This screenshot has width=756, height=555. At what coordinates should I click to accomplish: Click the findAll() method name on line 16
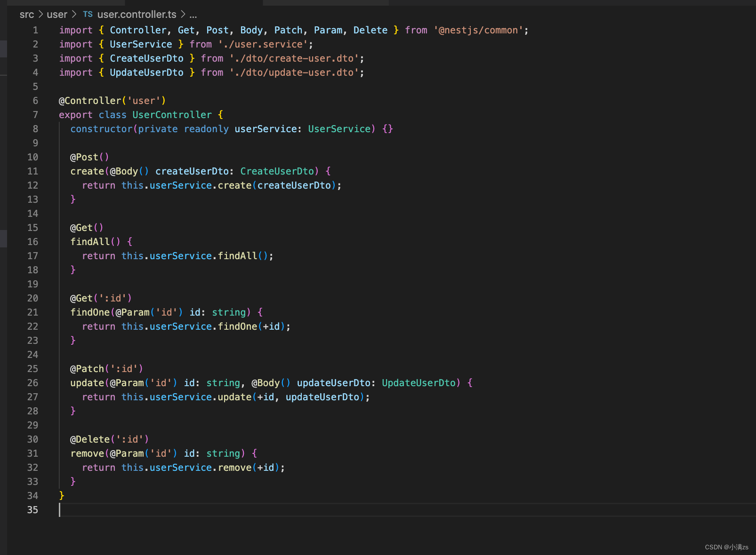click(90, 242)
